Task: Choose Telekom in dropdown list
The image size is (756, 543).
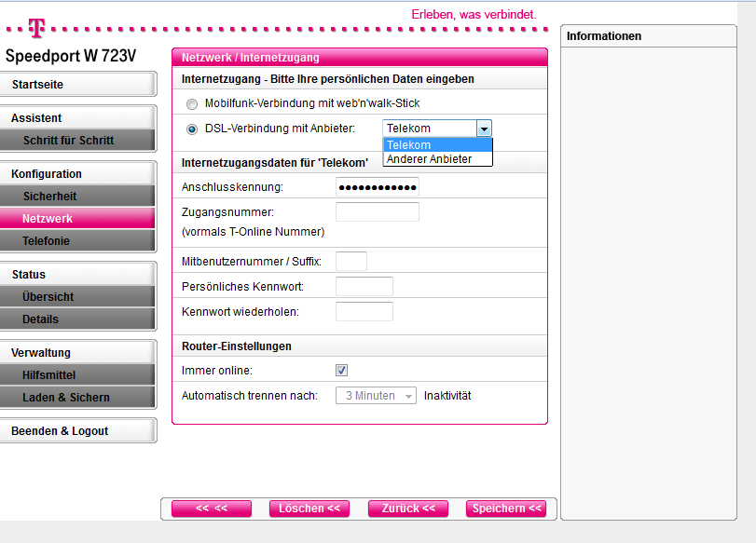Action: coord(437,145)
